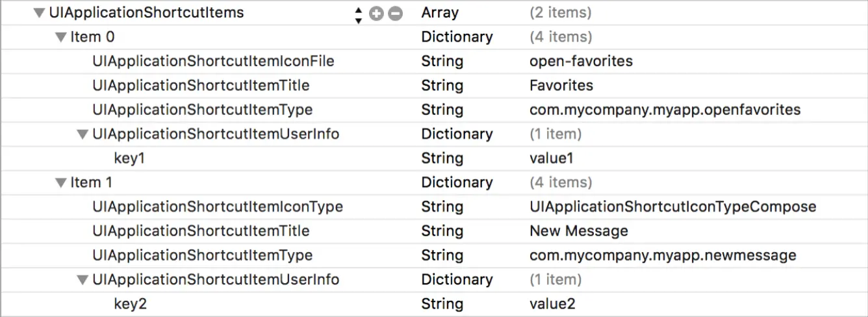The image size is (868, 317).
Task: Open the String type dropdown for key2
Action: coord(442,304)
